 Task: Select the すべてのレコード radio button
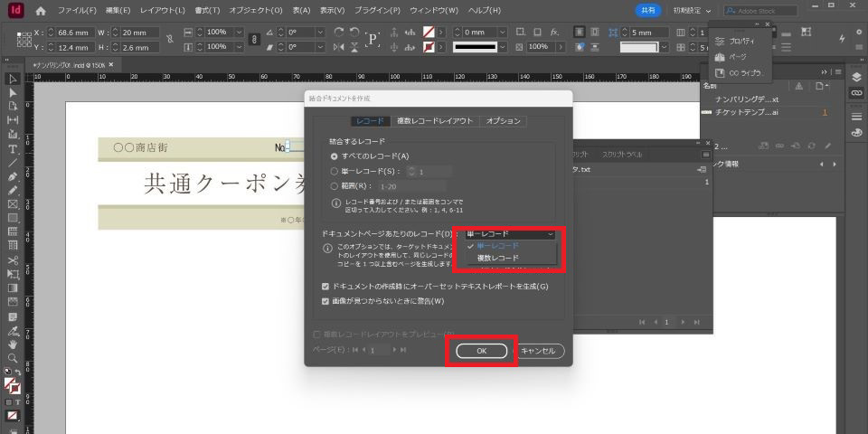(335, 156)
